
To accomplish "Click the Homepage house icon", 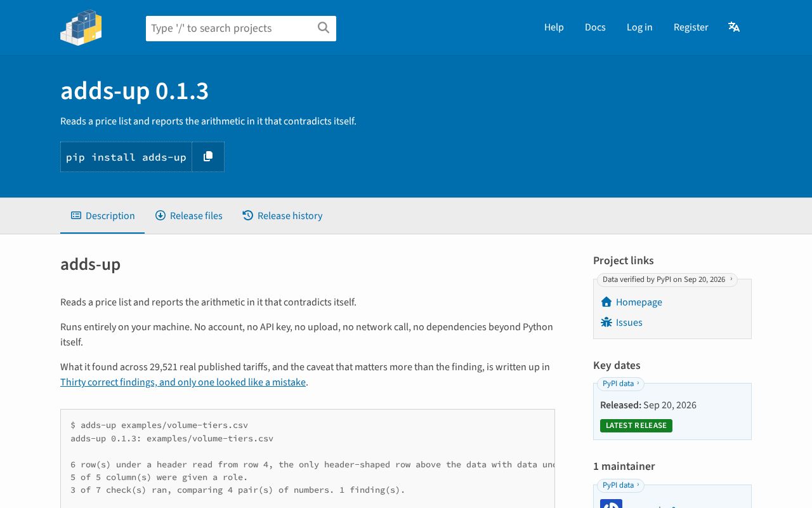I will pyautogui.click(x=606, y=302).
